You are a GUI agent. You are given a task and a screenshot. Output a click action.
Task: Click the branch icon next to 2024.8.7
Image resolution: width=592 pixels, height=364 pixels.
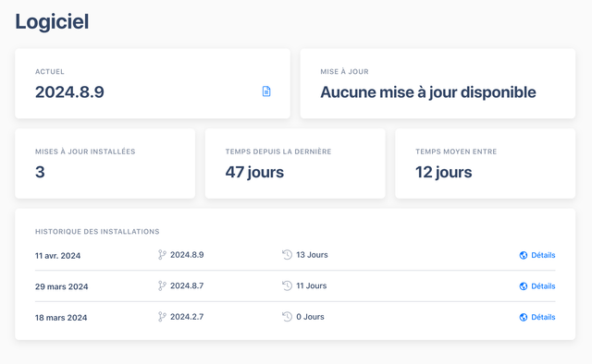pos(162,285)
